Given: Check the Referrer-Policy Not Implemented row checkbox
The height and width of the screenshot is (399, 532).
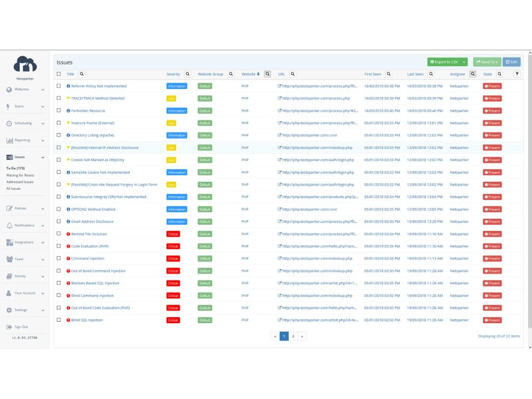Looking at the screenshot, I should [x=59, y=86].
